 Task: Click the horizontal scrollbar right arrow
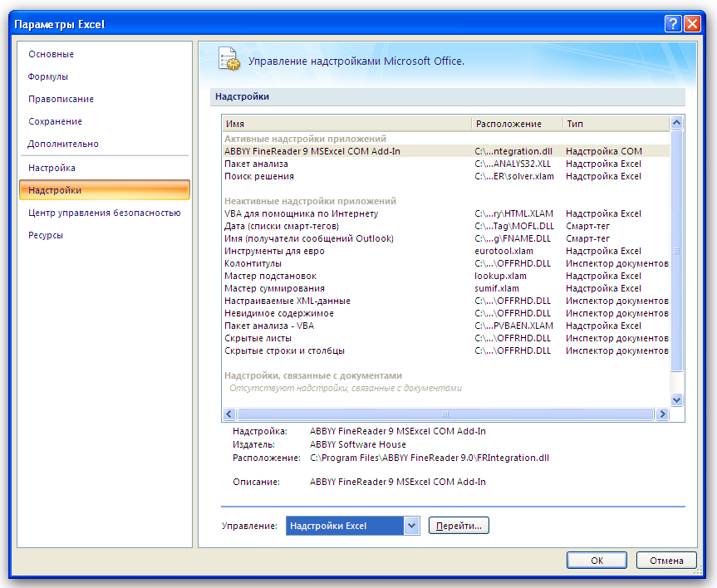coord(662,414)
